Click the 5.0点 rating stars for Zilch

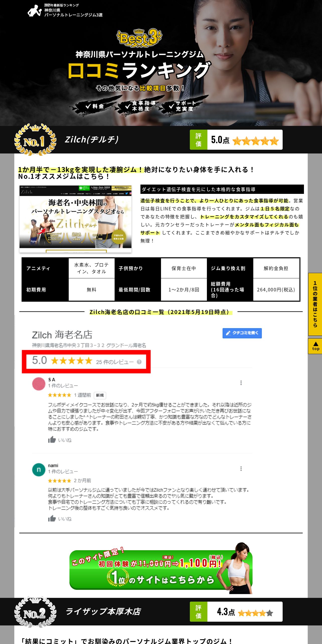point(256,141)
